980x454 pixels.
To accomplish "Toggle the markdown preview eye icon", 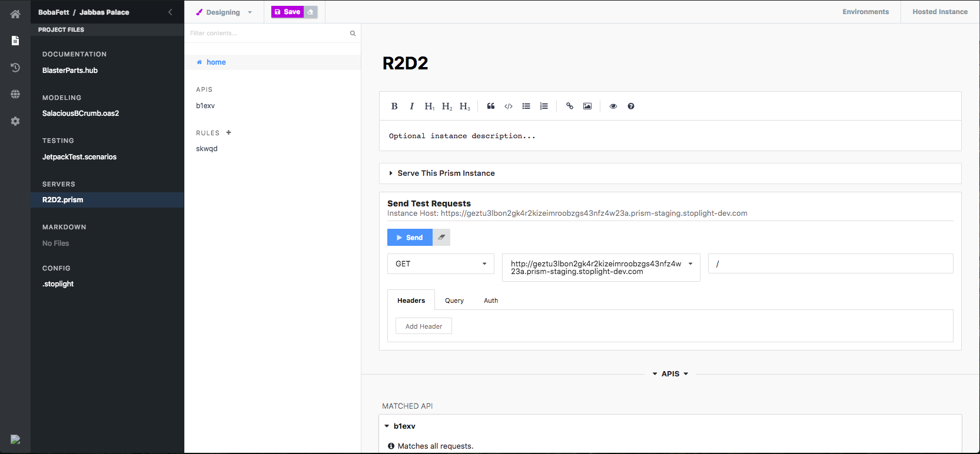I will tap(613, 106).
